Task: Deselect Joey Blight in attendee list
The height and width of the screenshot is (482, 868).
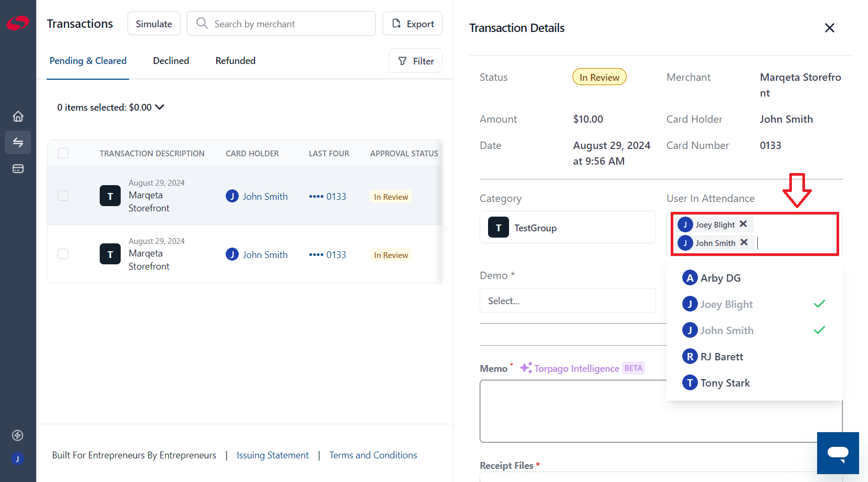Action: click(x=754, y=304)
